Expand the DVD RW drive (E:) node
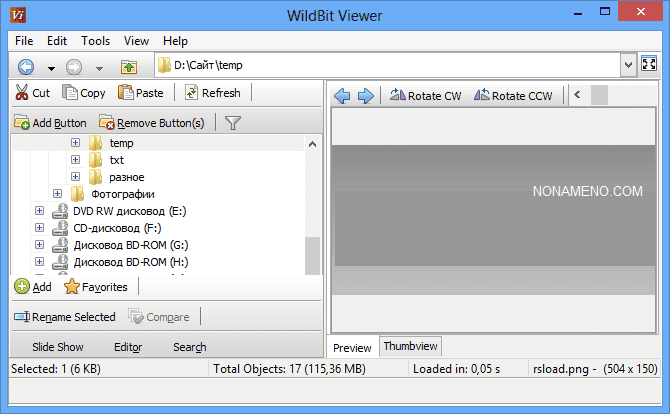The image size is (670, 414). 40,211
